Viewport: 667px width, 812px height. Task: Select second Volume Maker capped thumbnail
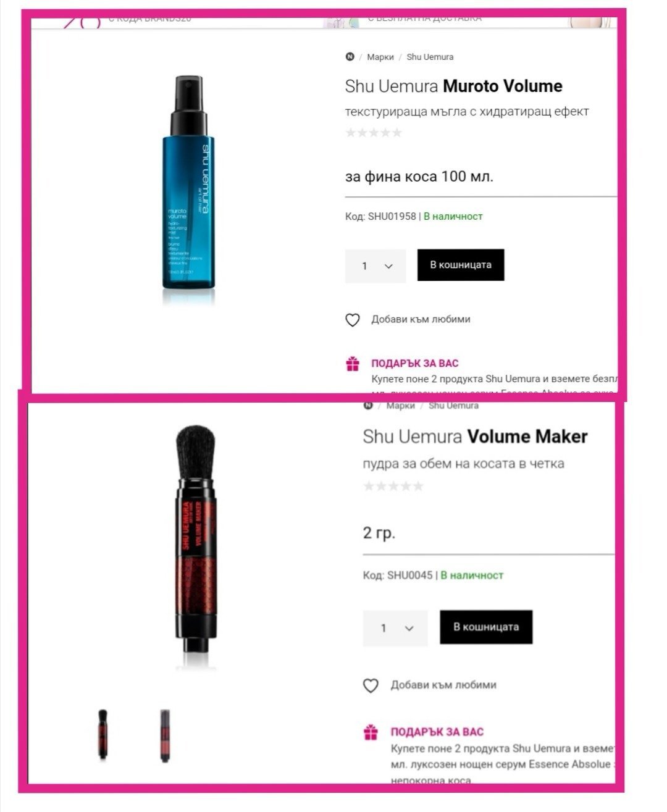pos(165,735)
